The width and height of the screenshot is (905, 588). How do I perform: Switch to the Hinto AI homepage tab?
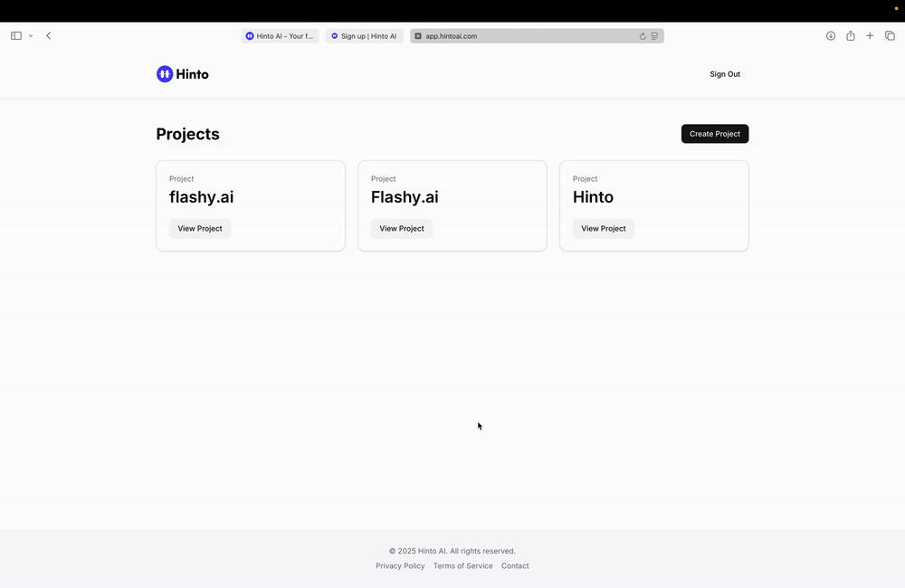click(x=280, y=36)
